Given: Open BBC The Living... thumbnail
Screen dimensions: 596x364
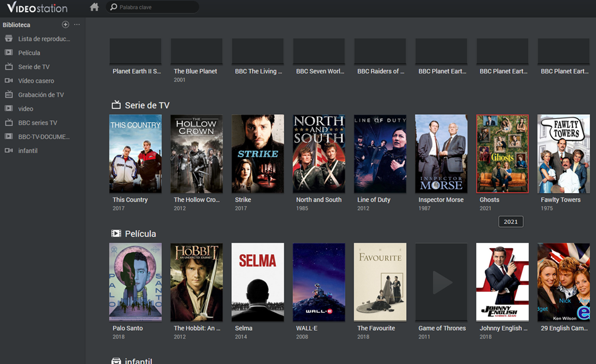Looking at the screenshot, I should pos(258,51).
